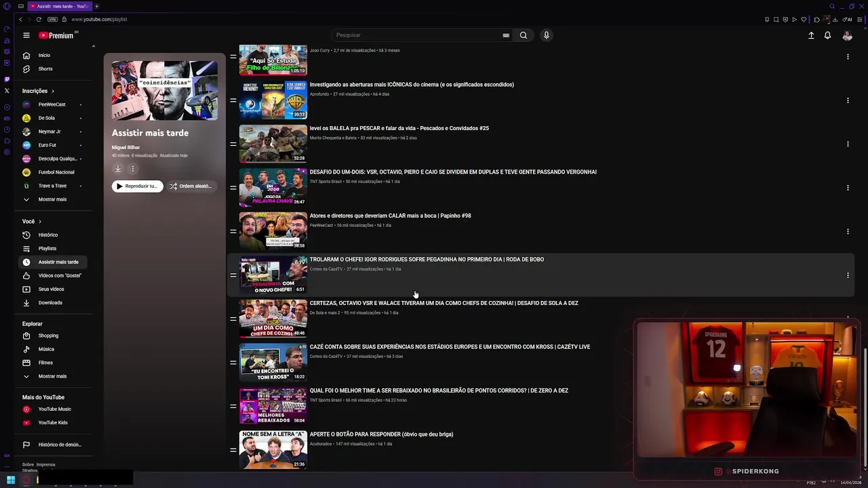Open the YouTube hamburger guide menu
This screenshot has height=488, width=868.
point(26,35)
